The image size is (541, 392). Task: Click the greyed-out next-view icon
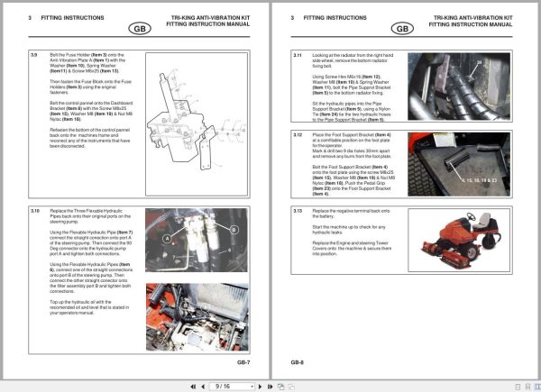(x=291, y=387)
